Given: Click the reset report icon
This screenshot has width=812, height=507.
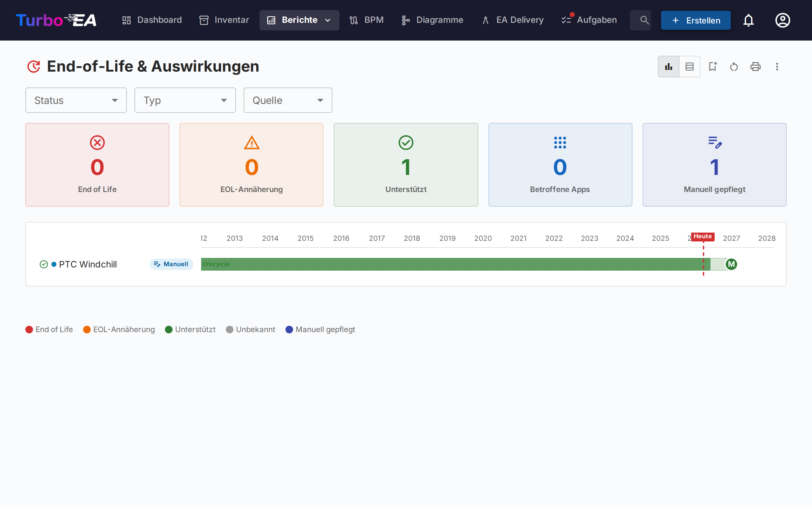Looking at the screenshot, I should tap(734, 67).
